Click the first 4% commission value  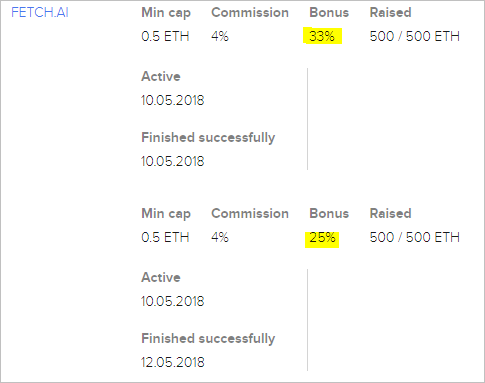pyautogui.click(x=220, y=36)
